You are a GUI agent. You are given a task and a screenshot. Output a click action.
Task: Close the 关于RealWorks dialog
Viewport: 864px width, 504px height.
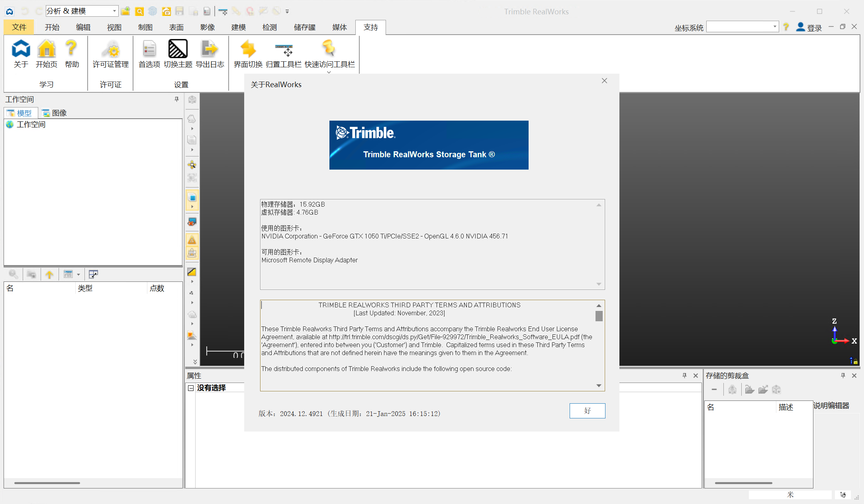(x=604, y=81)
